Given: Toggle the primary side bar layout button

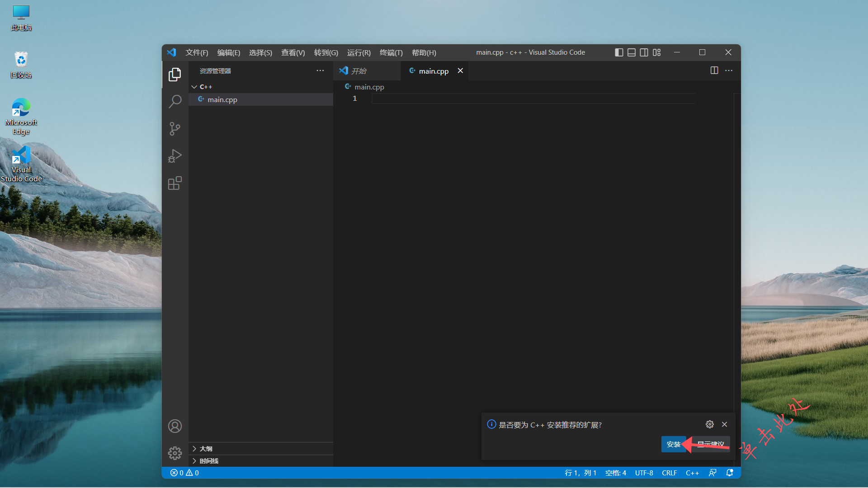Looking at the screenshot, I should tap(619, 52).
